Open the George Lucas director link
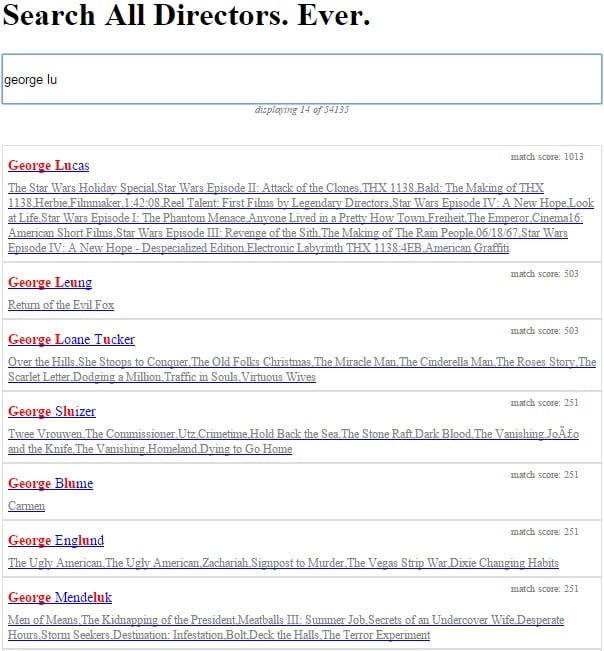Image resolution: width=604 pixels, height=651 pixels. 48,166
